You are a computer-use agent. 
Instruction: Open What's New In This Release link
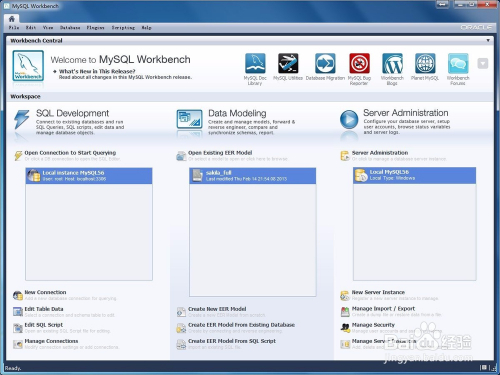(97, 71)
